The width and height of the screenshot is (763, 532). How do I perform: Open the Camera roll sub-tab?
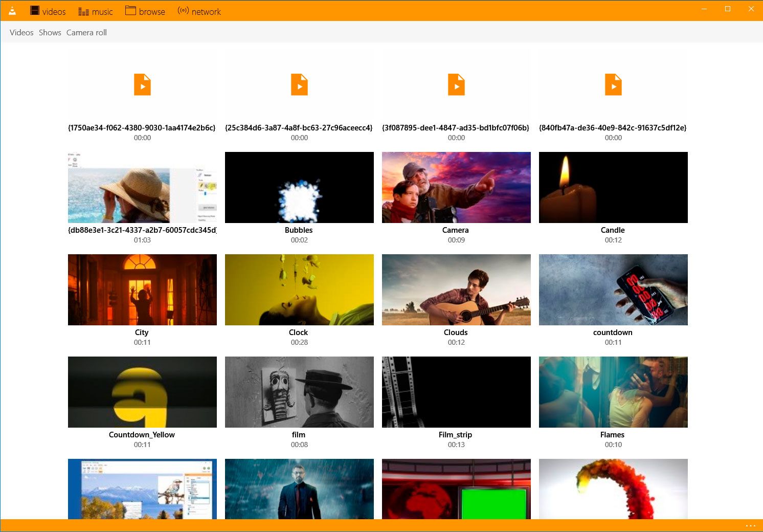pyautogui.click(x=86, y=33)
